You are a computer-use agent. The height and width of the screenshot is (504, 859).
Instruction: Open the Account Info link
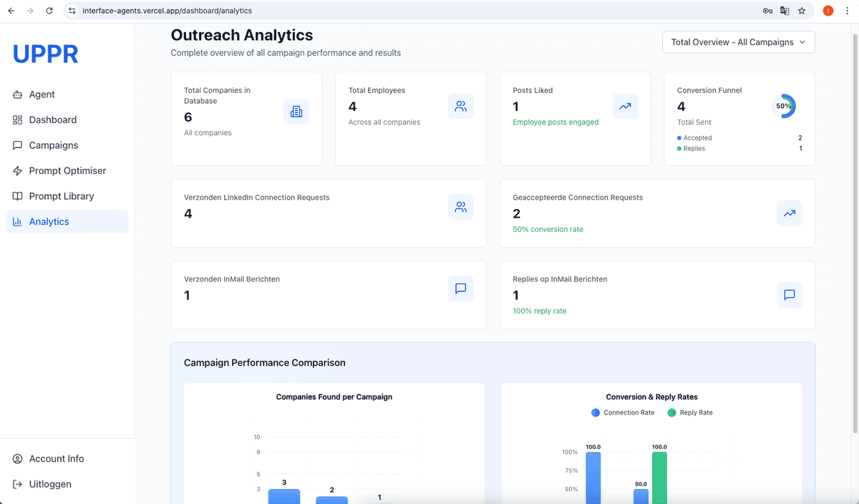(x=56, y=459)
